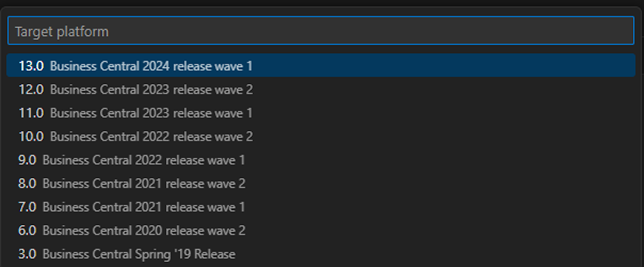Viewport: 644px width, 267px height.
Task: Select the 3.0 version entry
Action: click(27, 254)
